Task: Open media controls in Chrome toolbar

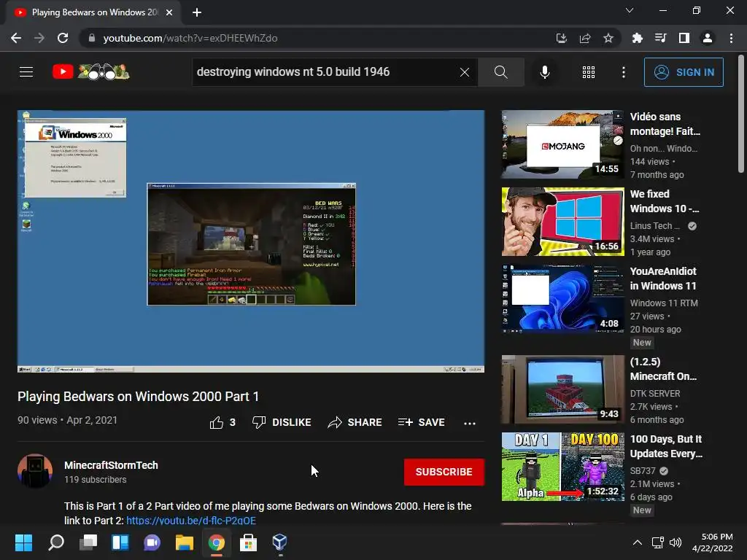Action: coord(660,38)
